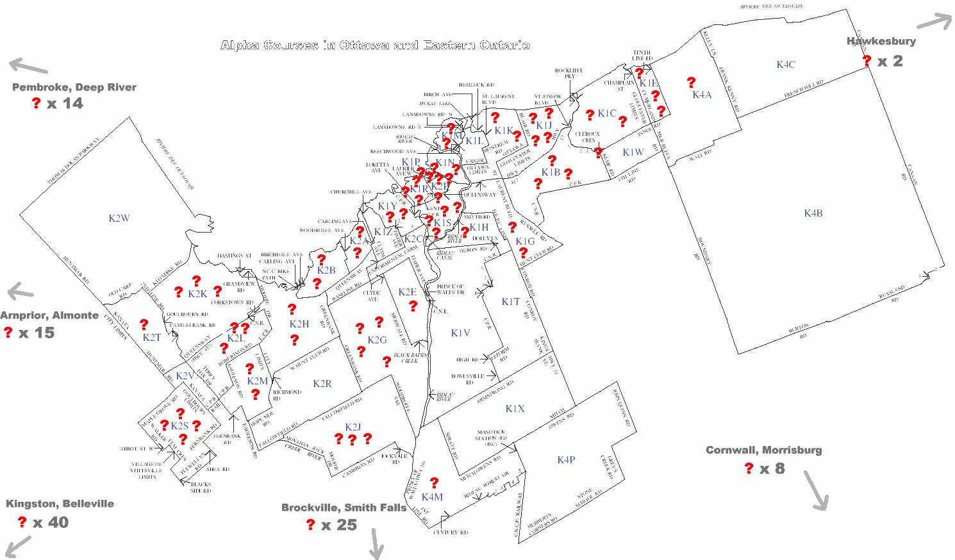The image size is (955, 560).
Task: Select the Russland Rd road label
Action: tap(892, 294)
